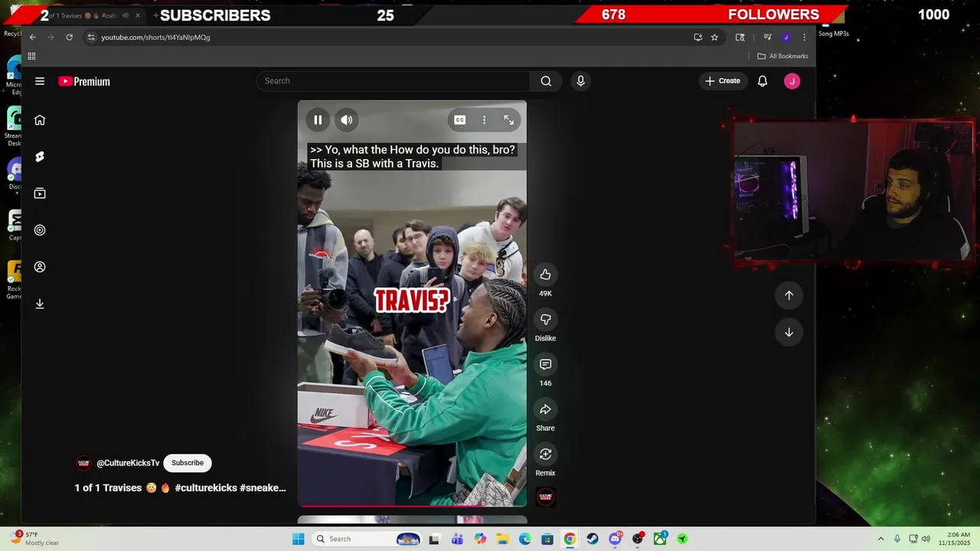Open Discord from the taskbar

(615, 539)
